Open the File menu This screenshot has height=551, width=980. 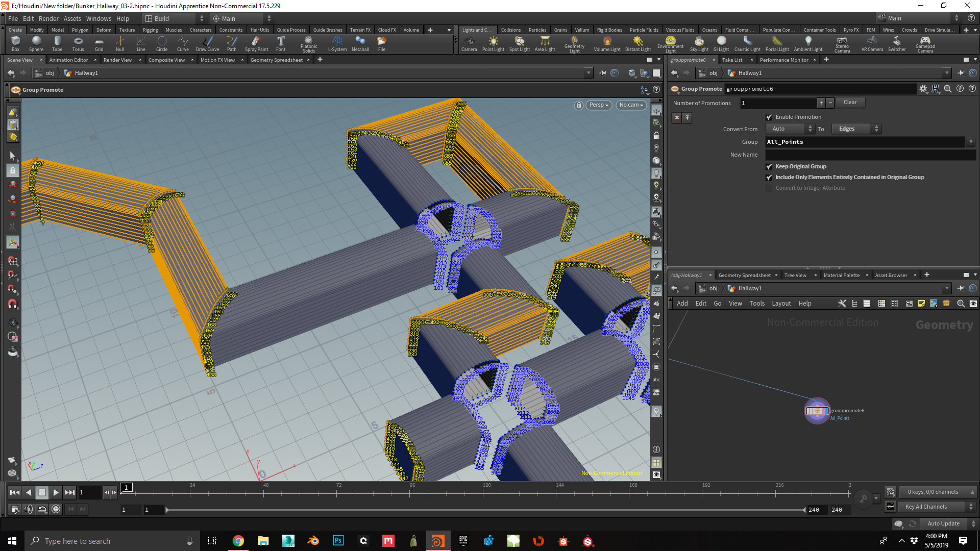point(13,18)
